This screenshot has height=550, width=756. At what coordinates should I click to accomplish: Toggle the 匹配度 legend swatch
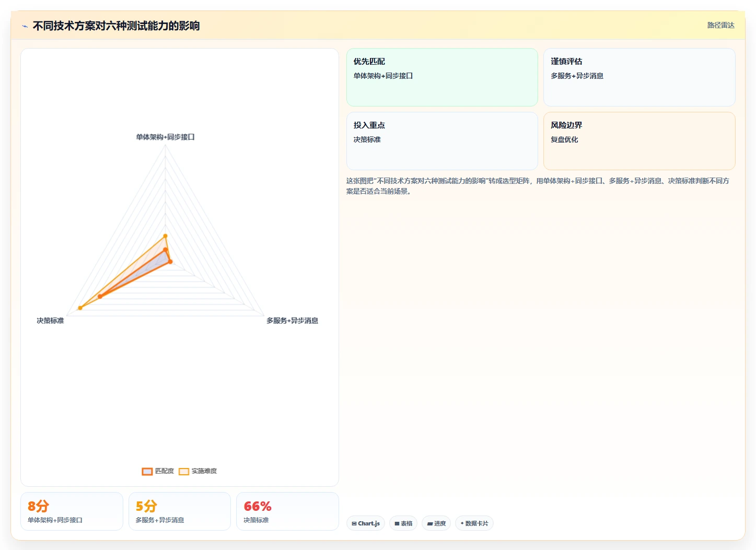(x=147, y=471)
